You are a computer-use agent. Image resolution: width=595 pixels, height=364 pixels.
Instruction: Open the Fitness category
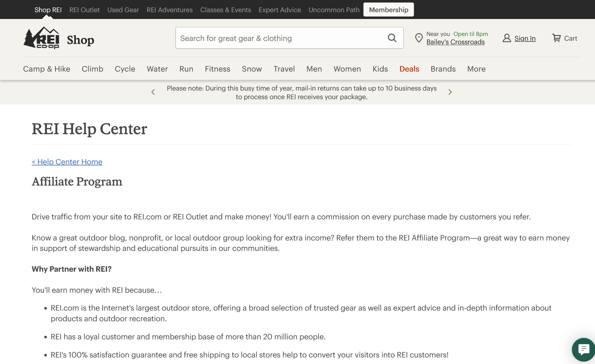click(x=217, y=69)
